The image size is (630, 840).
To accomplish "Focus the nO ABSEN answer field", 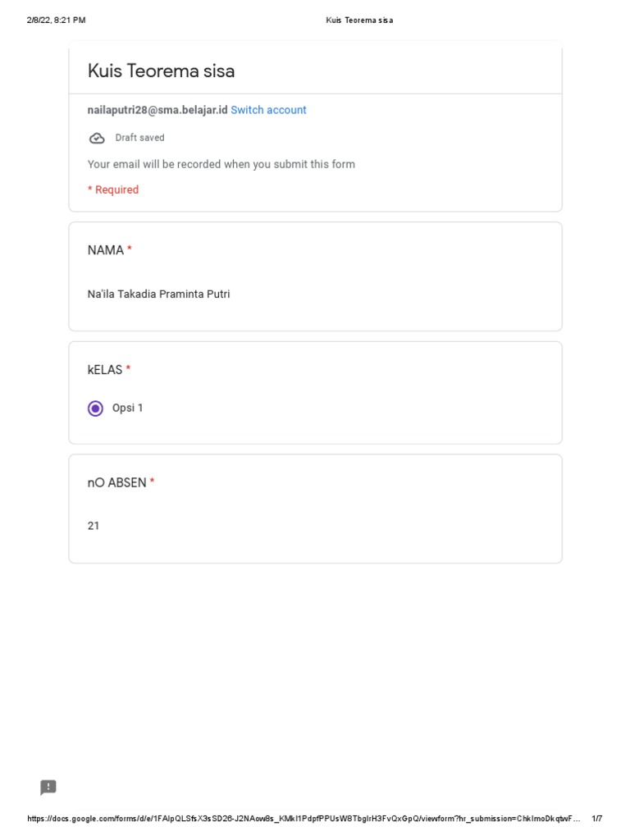I will pyautogui.click(x=94, y=525).
